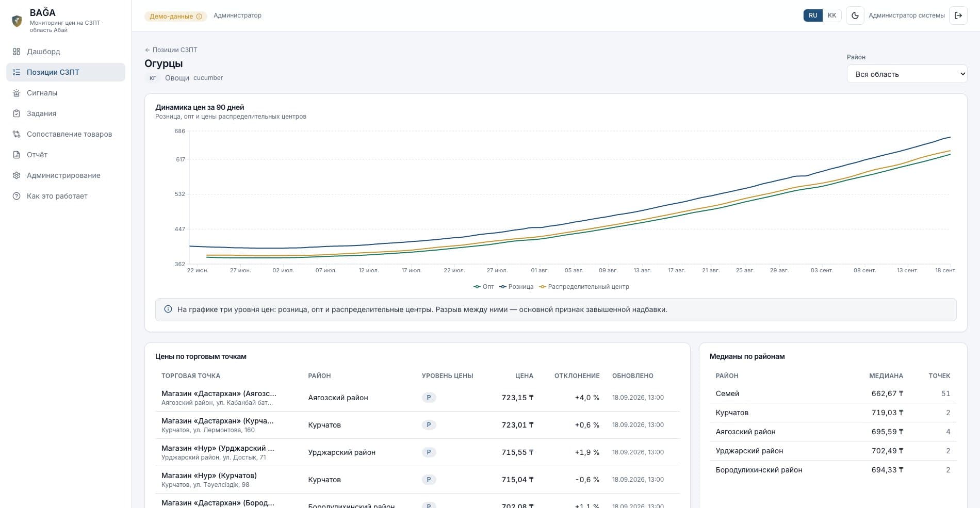Viewport: 980px width, 508px height.
Task: Toggle dark mode with moon icon
Action: pyautogui.click(x=855, y=15)
